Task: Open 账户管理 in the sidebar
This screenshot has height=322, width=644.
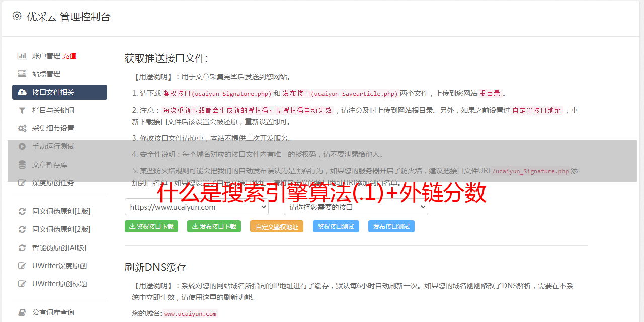Action: [x=46, y=56]
